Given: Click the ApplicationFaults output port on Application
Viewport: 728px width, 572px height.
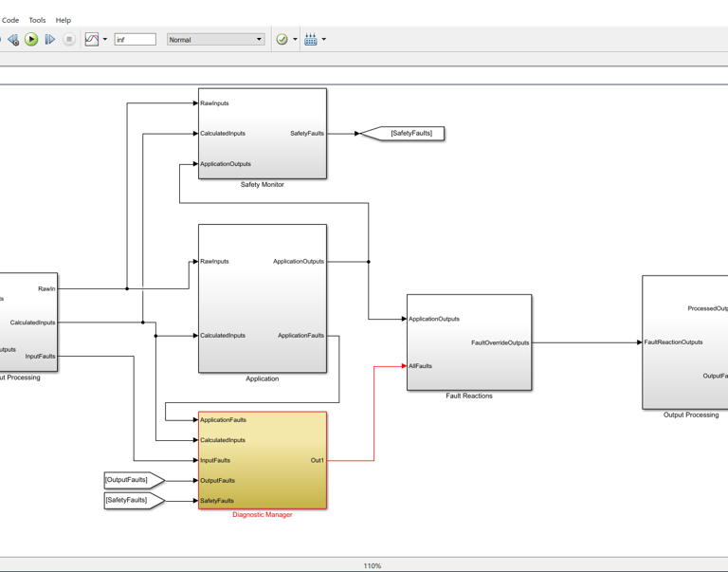Looking at the screenshot, I should (x=300, y=336).
